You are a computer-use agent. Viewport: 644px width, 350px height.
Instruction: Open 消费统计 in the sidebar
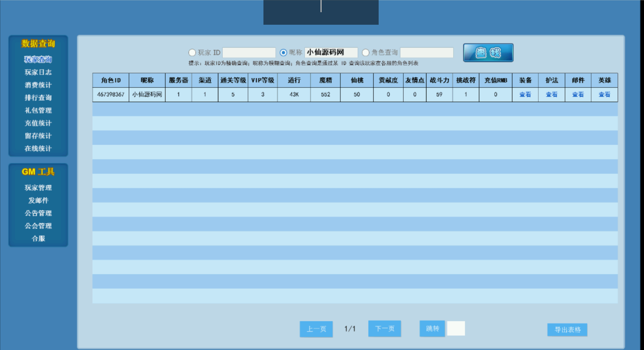point(38,85)
